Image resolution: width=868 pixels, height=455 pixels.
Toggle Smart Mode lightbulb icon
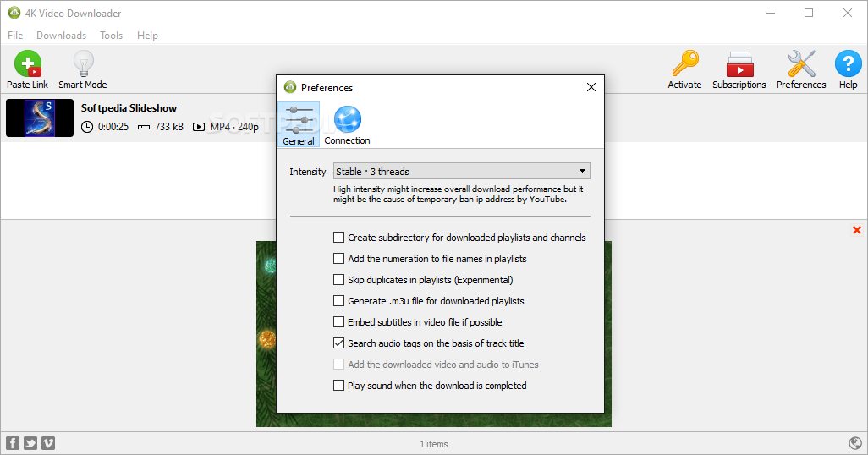(84, 63)
